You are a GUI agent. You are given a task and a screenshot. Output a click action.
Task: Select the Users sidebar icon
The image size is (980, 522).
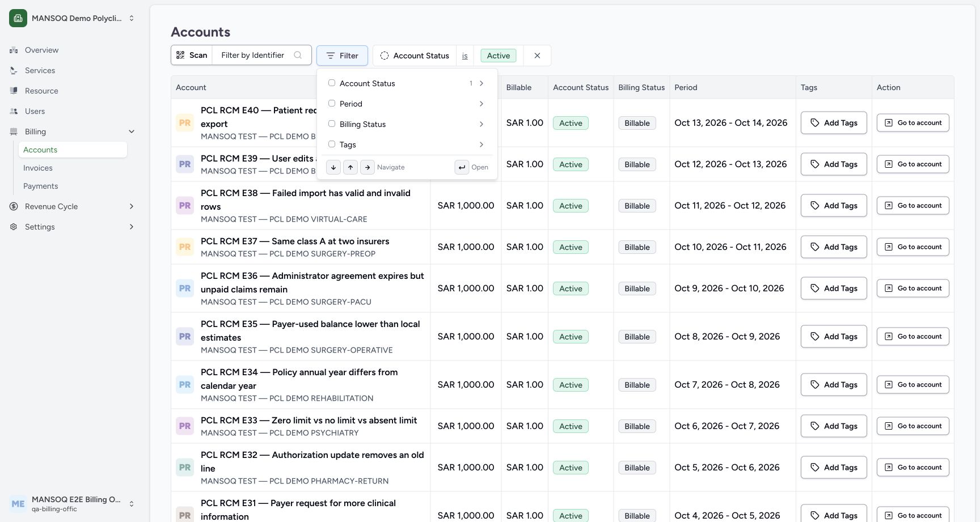[x=14, y=111]
